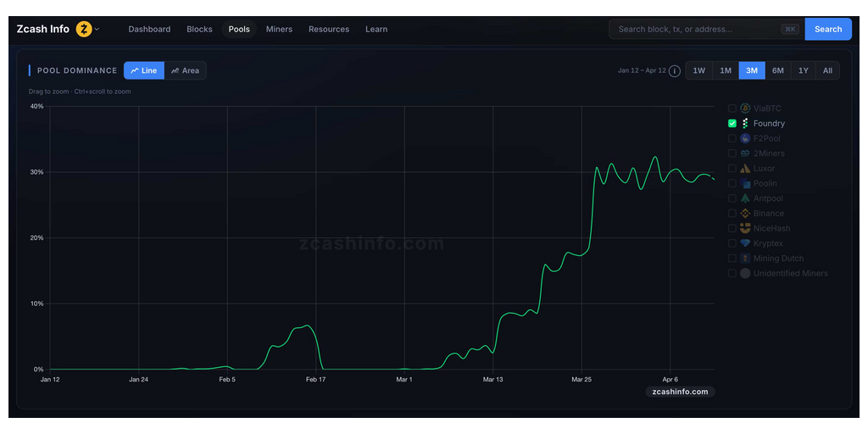Click the Luxor pool logo icon

click(x=745, y=169)
